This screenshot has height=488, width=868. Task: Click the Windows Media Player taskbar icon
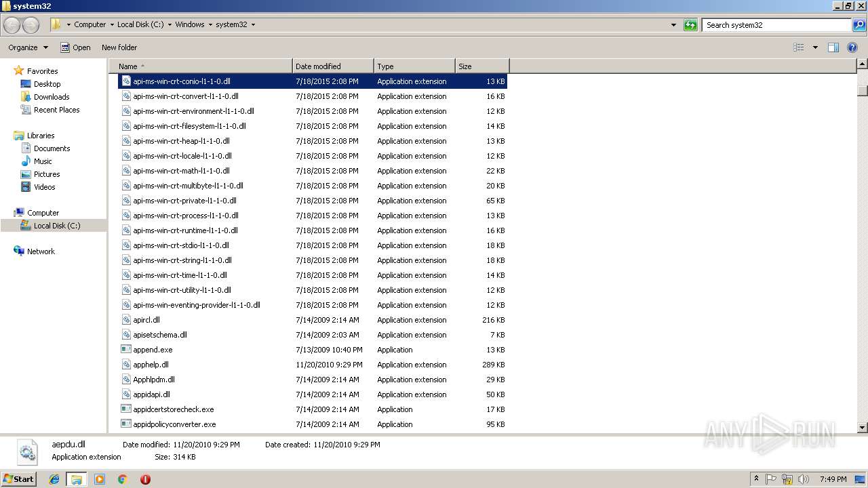(x=100, y=479)
